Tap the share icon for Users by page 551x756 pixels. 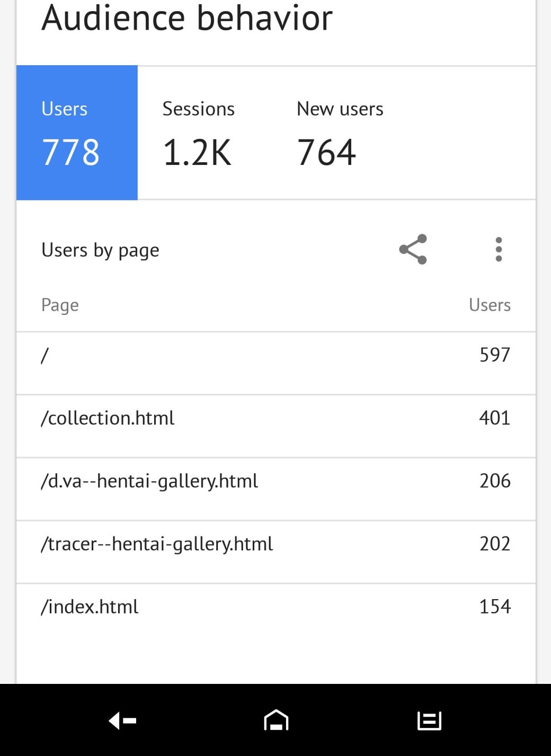point(413,249)
